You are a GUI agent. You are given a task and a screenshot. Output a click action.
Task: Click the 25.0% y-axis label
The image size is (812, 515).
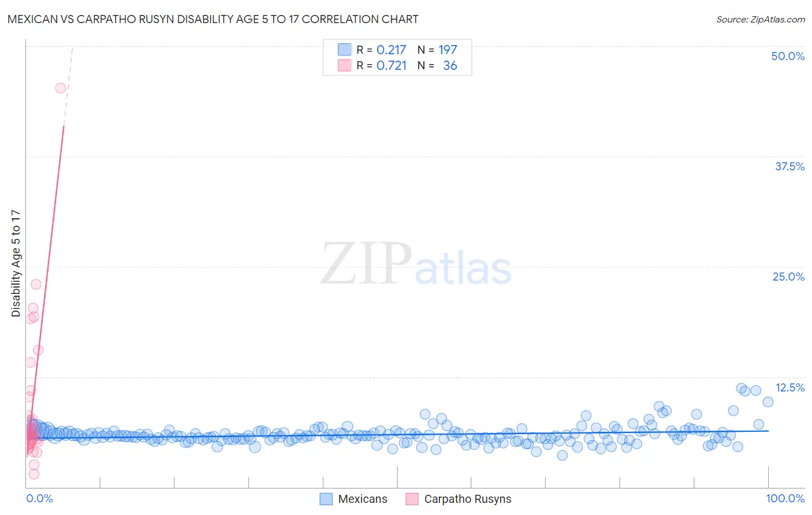coord(788,277)
